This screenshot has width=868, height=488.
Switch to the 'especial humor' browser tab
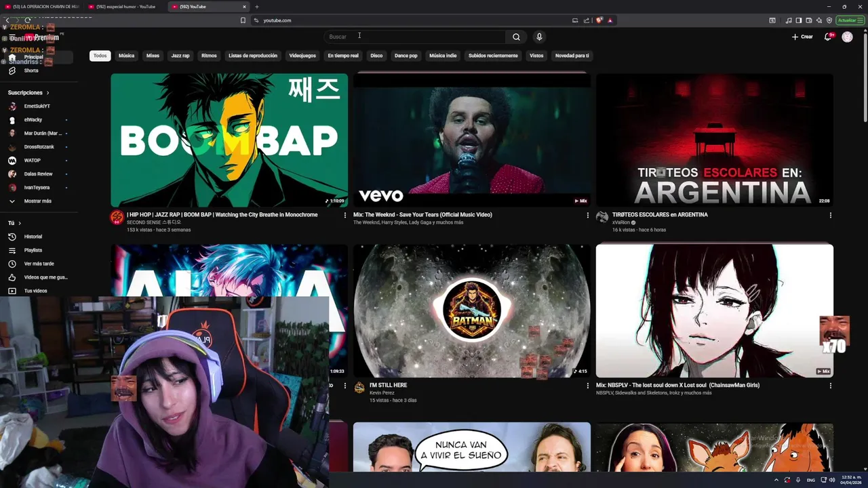125,7
